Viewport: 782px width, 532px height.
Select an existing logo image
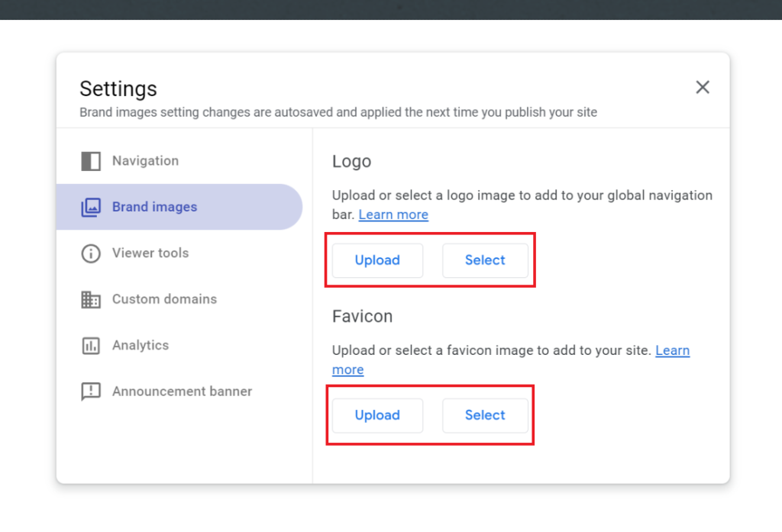click(485, 260)
